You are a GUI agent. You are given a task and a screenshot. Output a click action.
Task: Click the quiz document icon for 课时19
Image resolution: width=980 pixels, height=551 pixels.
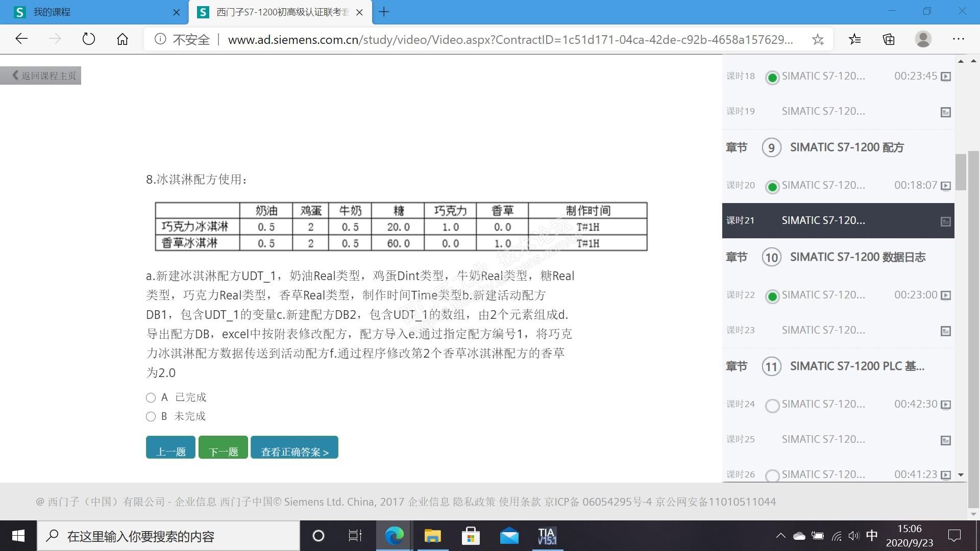[946, 112]
